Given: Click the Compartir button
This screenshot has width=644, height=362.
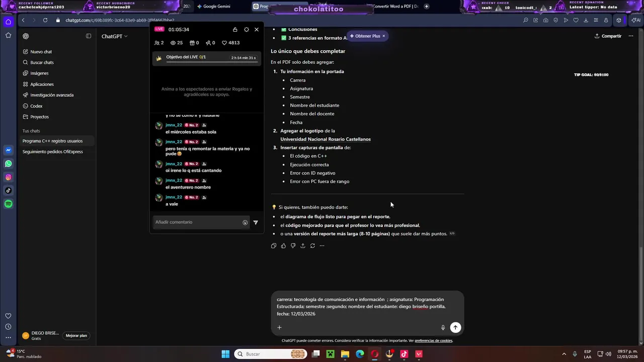Looking at the screenshot, I should coord(608,36).
